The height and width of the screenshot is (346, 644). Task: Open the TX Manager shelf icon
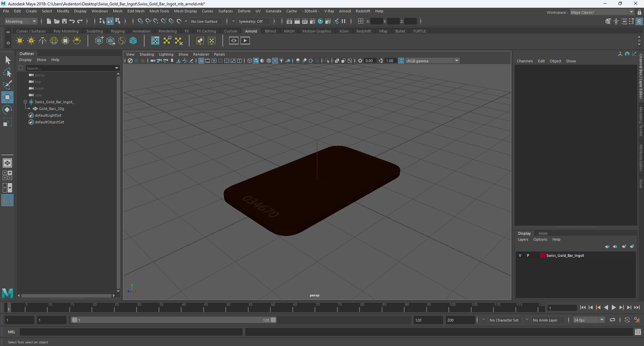pos(155,41)
